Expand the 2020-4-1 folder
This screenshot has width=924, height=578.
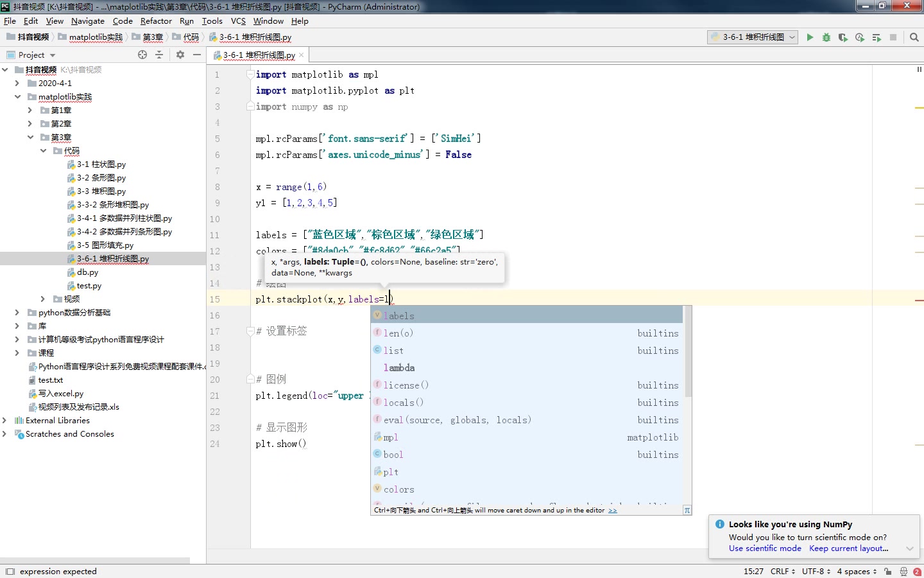coord(17,83)
